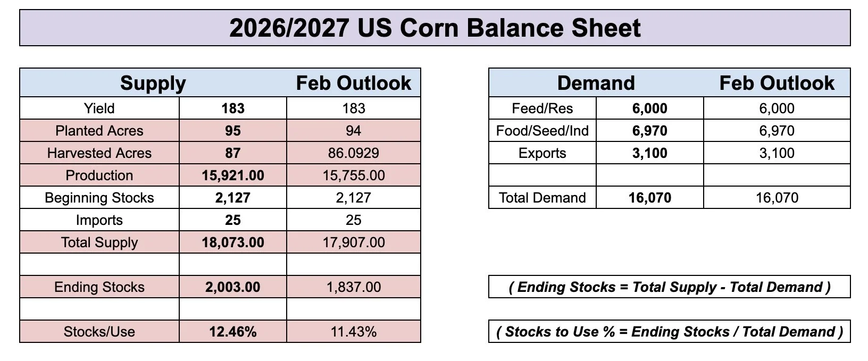Click the bold Exports value 3,100
Image resolution: width=868 pixels, height=361 pixels.
(650, 153)
